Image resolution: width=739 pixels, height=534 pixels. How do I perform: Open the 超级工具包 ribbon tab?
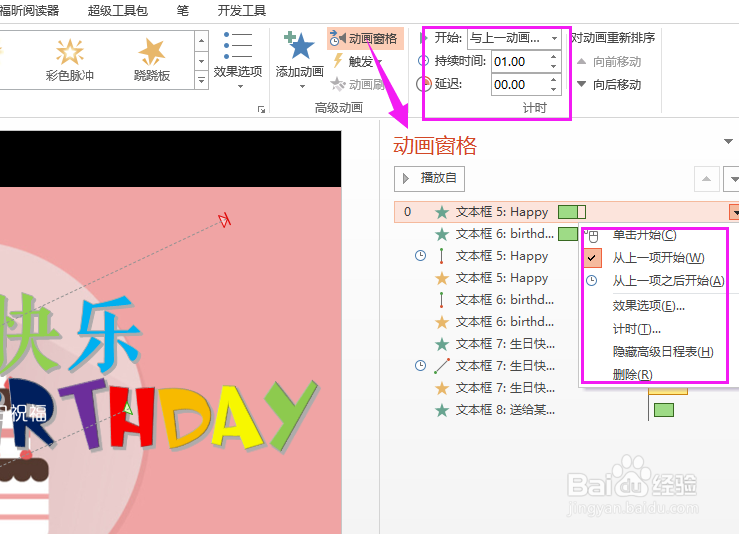click(118, 10)
